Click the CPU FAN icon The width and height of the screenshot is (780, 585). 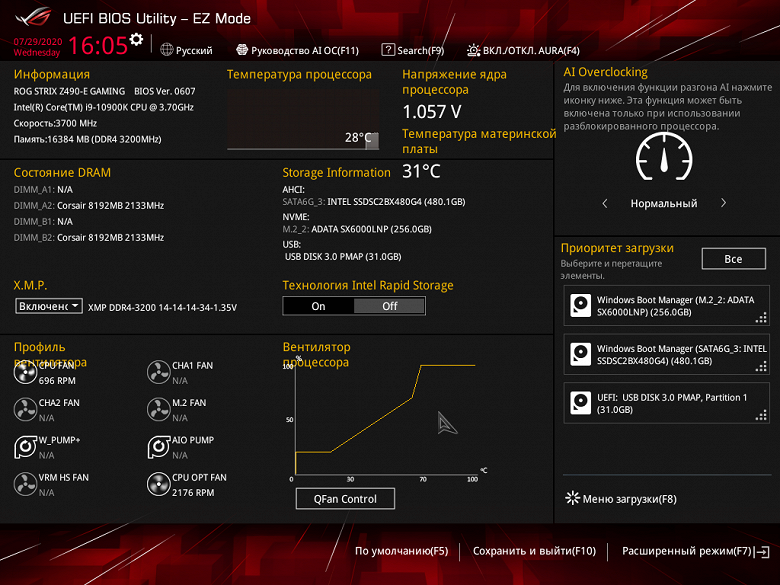tap(25, 372)
